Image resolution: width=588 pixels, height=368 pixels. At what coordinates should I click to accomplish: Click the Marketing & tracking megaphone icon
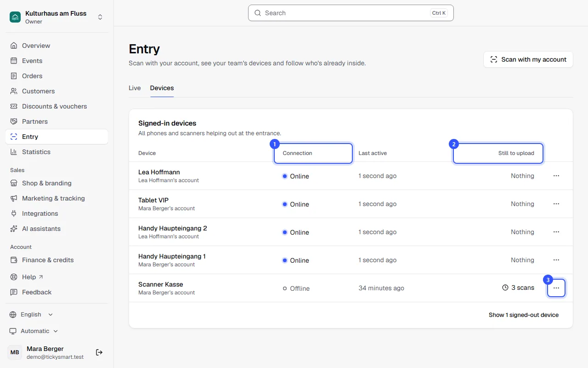[14, 198]
